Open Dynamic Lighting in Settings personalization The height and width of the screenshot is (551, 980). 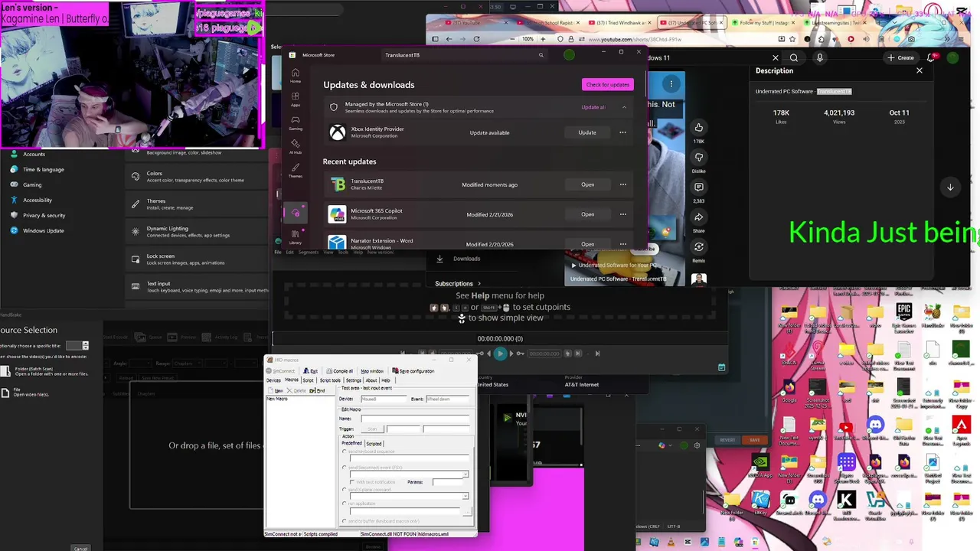point(198,232)
